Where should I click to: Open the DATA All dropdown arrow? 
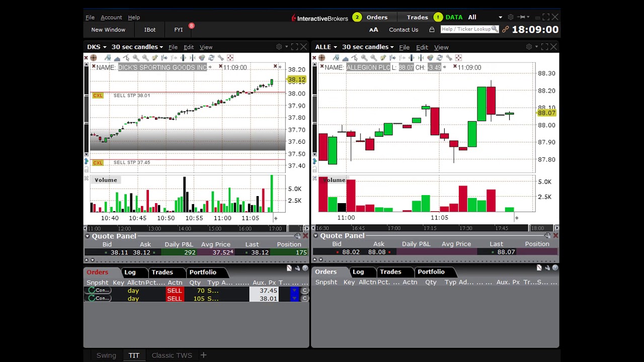coord(500,18)
